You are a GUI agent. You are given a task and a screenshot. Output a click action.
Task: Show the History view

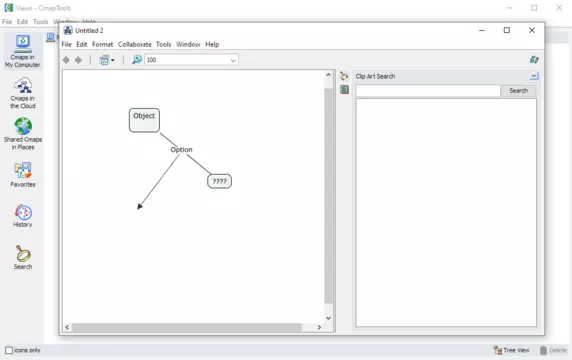click(x=23, y=216)
